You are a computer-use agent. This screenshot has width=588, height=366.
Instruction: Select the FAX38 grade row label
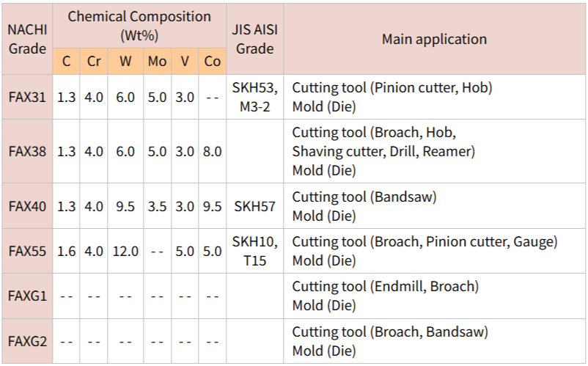click(27, 152)
